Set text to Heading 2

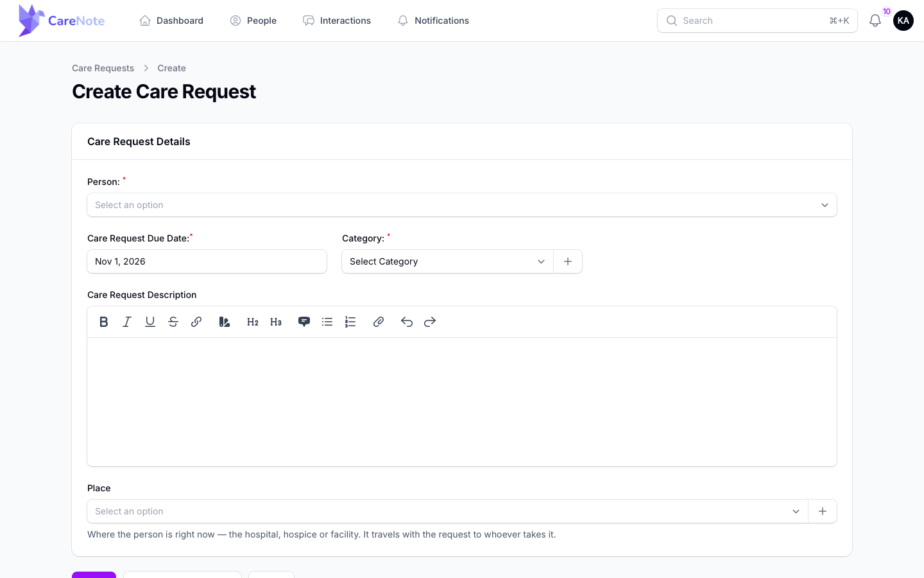coord(253,322)
